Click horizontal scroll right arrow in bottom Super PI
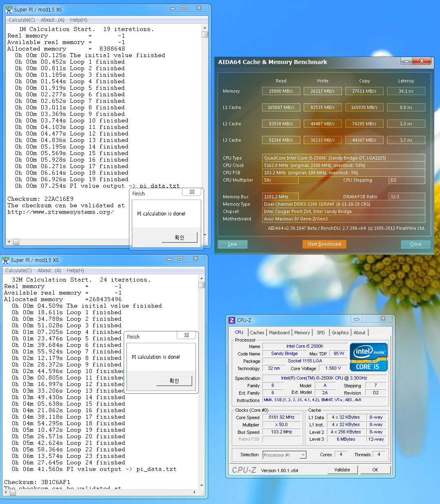 (x=194, y=493)
